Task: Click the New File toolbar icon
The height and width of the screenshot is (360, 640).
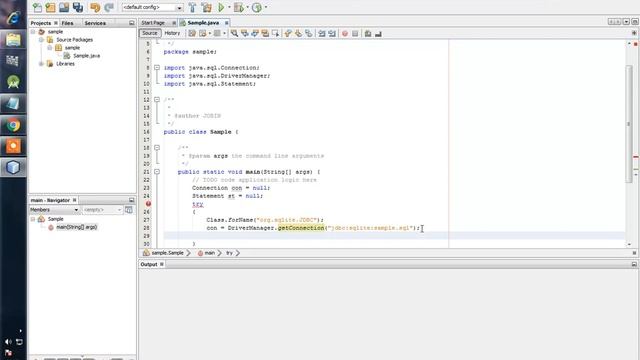Action: [37, 7]
